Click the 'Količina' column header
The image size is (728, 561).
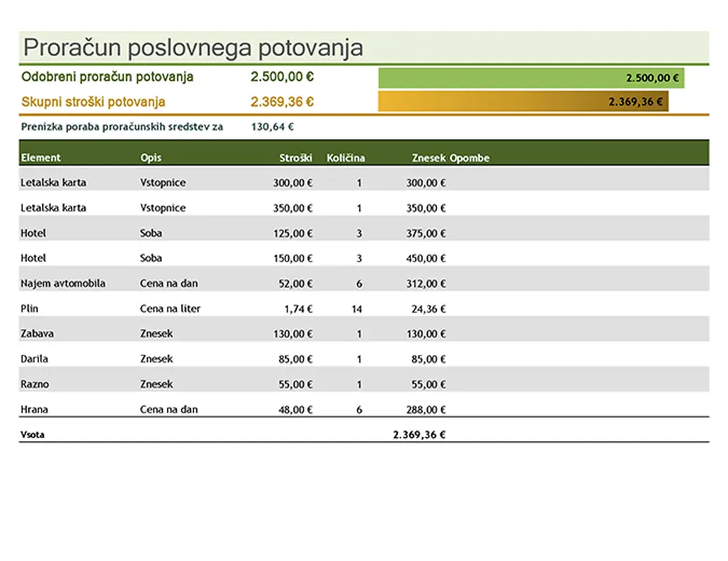pos(346,158)
